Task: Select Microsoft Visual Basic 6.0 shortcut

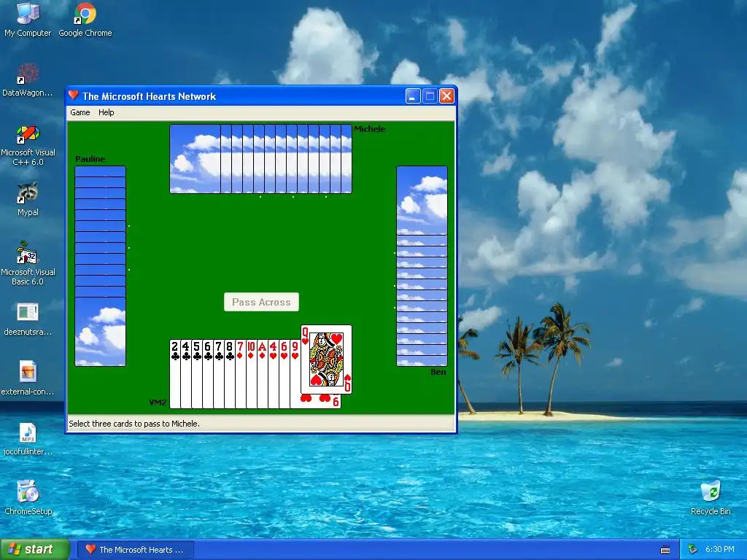Action: pos(28,263)
